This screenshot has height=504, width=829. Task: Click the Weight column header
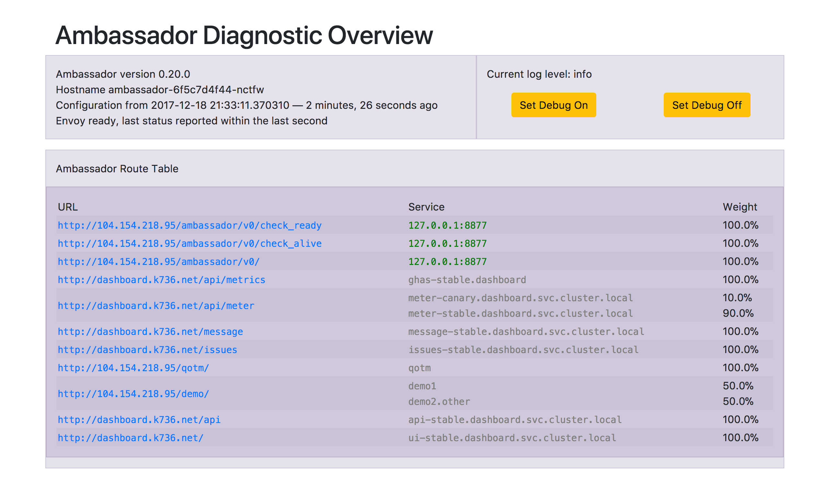point(740,207)
